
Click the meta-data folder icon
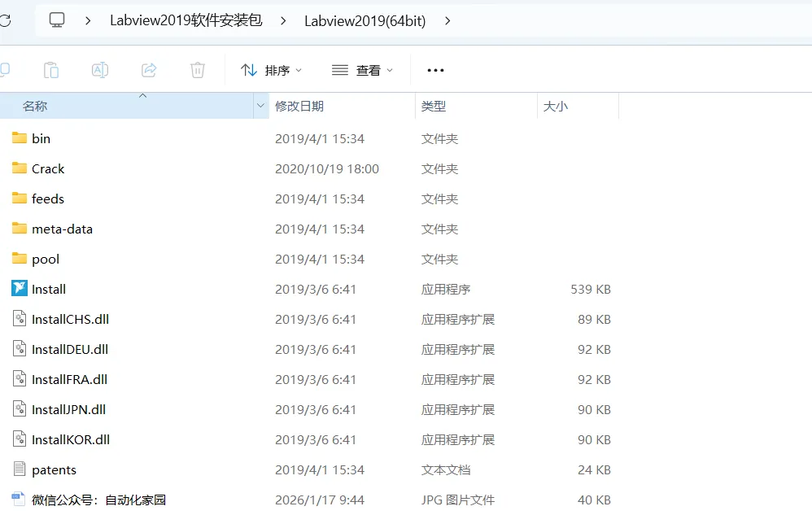(x=20, y=229)
